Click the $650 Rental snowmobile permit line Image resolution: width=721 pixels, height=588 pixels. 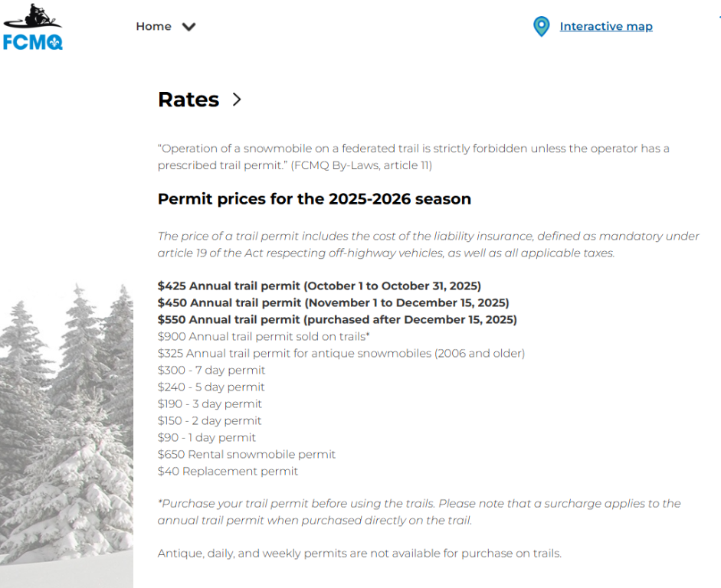click(x=247, y=455)
